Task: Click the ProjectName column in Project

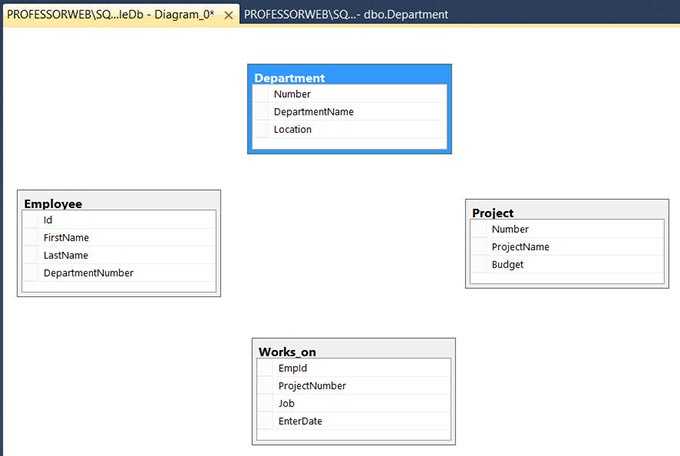Action: 520,247
